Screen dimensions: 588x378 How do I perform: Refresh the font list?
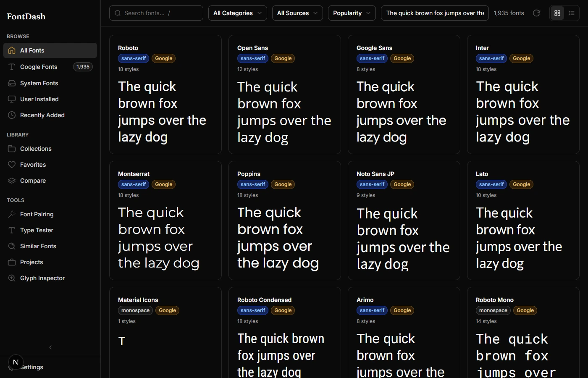tap(536, 13)
